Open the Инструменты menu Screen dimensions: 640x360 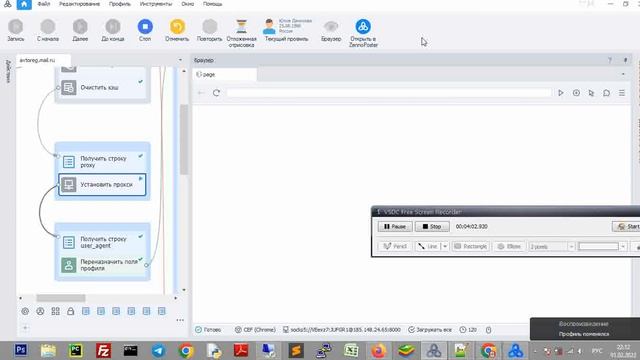click(x=156, y=4)
